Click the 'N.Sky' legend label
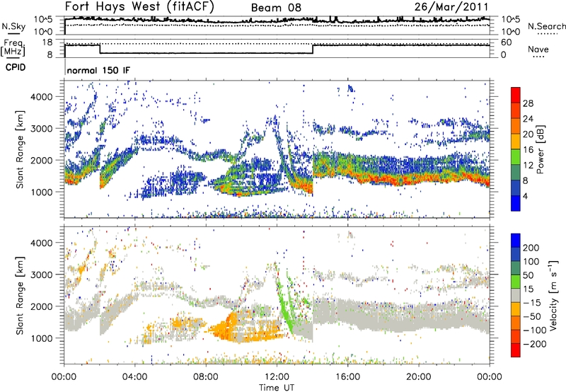 tap(13, 26)
